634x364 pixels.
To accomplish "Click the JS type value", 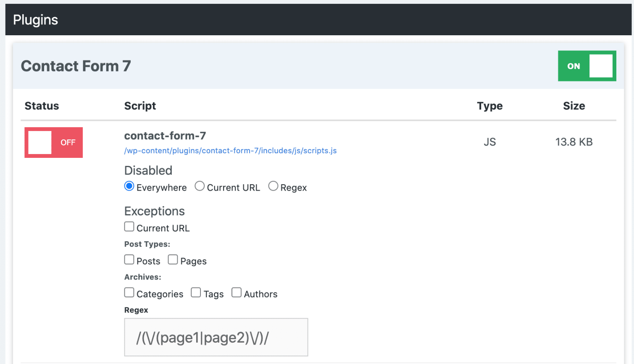I will (490, 142).
